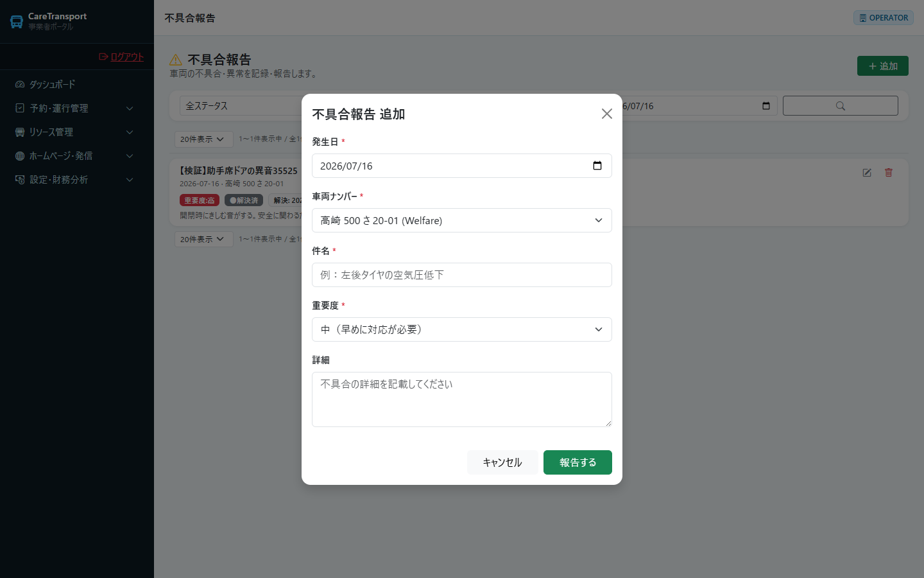This screenshot has height=578, width=924.
Task: Click the キャンセル button
Action: tap(502, 462)
